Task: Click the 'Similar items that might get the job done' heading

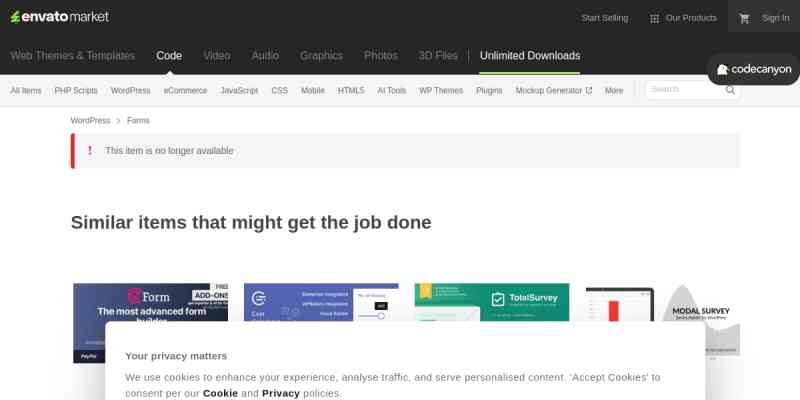Action: [x=251, y=222]
